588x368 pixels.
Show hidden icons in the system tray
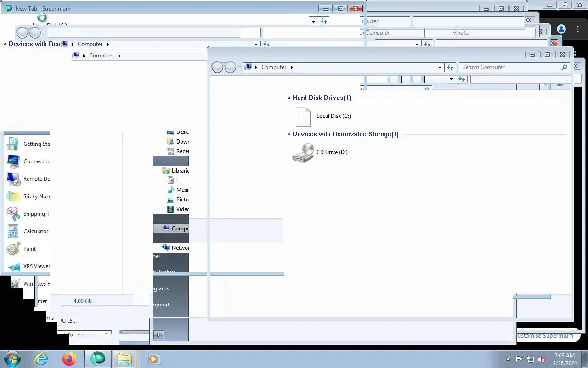point(508,359)
